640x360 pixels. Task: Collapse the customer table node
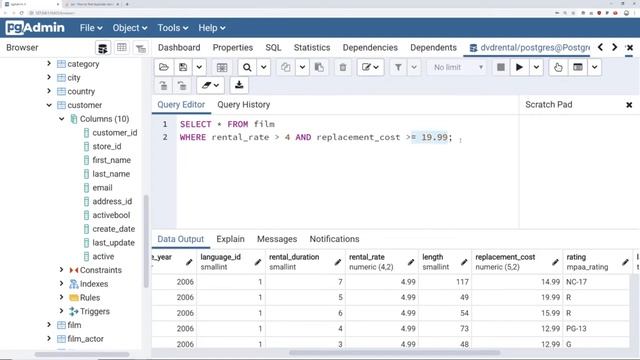(49, 105)
